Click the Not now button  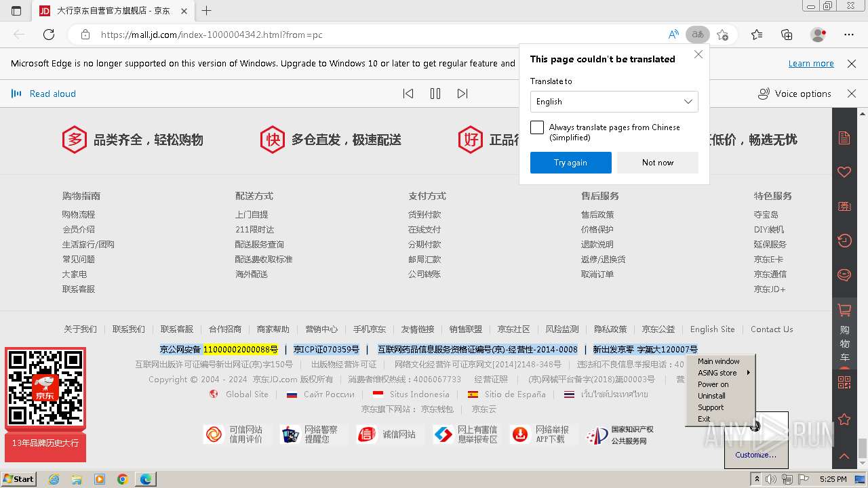pyautogui.click(x=658, y=163)
